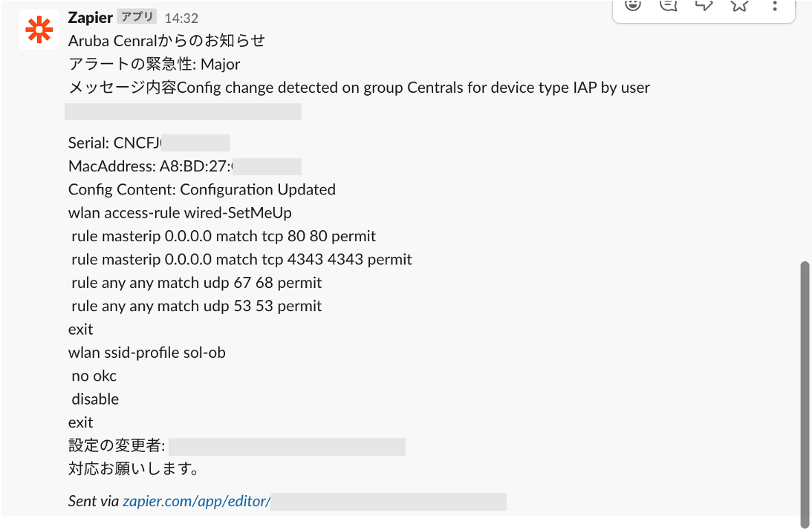The width and height of the screenshot is (812, 530).
Task: Save the message with the star icon
Action: coord(739,5)
